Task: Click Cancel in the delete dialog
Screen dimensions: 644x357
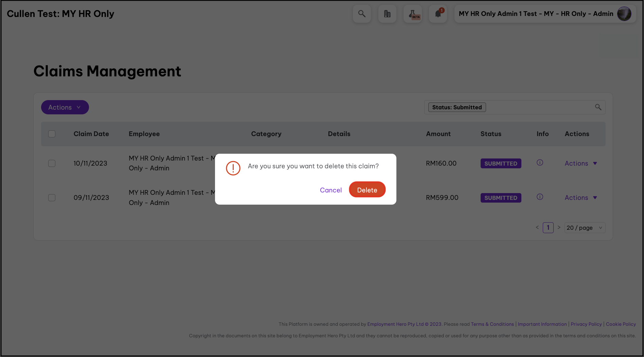Action: 330,190
